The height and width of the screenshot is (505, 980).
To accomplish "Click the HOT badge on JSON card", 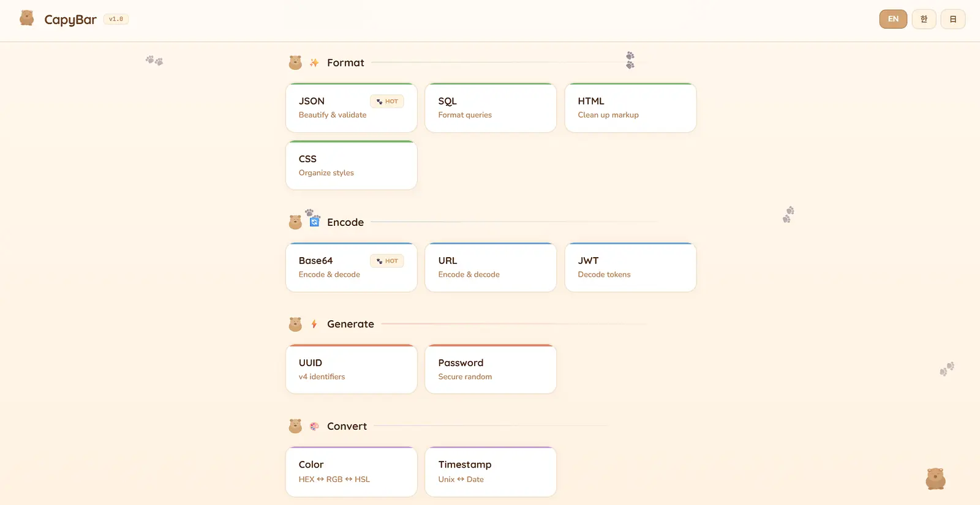I will click(x=387, y=102).
